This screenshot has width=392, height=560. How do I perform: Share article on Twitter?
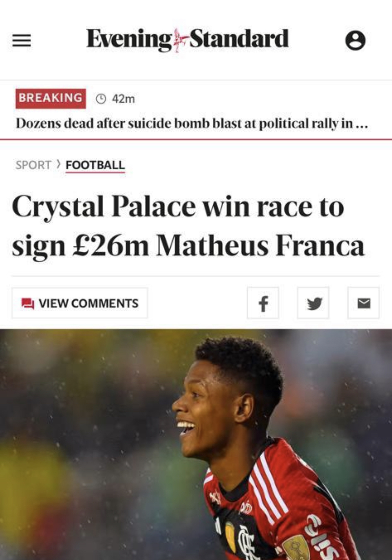313,303
